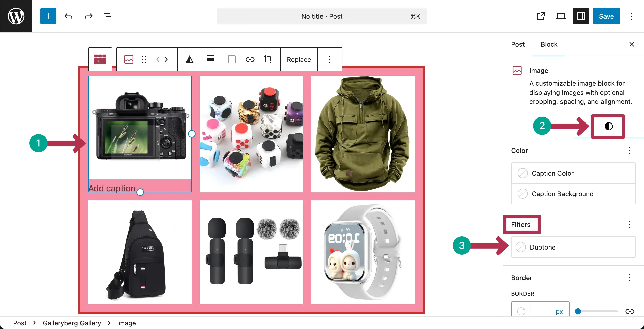Open the Document Overview list icon
The width and height of the screenshot is (644, 329).
(108, 16)
